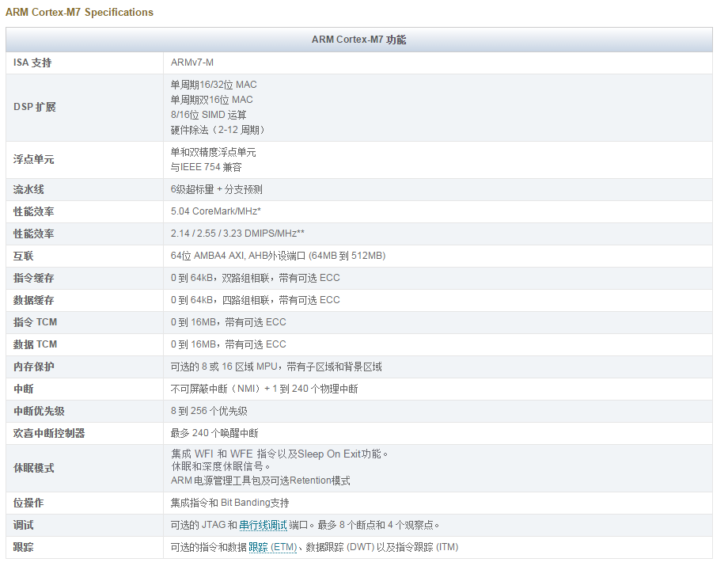Select the 中断 row label
The height and width of the screenshot is (566, 728).
click(x=23, y=389)
